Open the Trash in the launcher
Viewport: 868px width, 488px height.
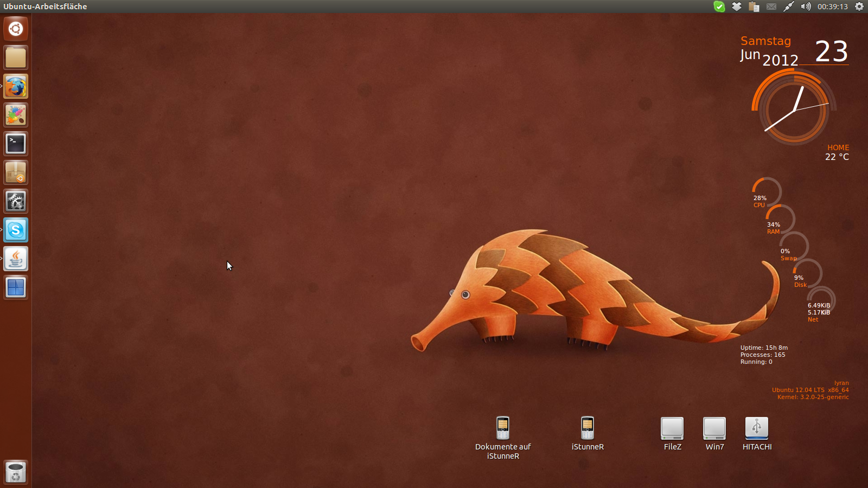(x=16, y=472)
